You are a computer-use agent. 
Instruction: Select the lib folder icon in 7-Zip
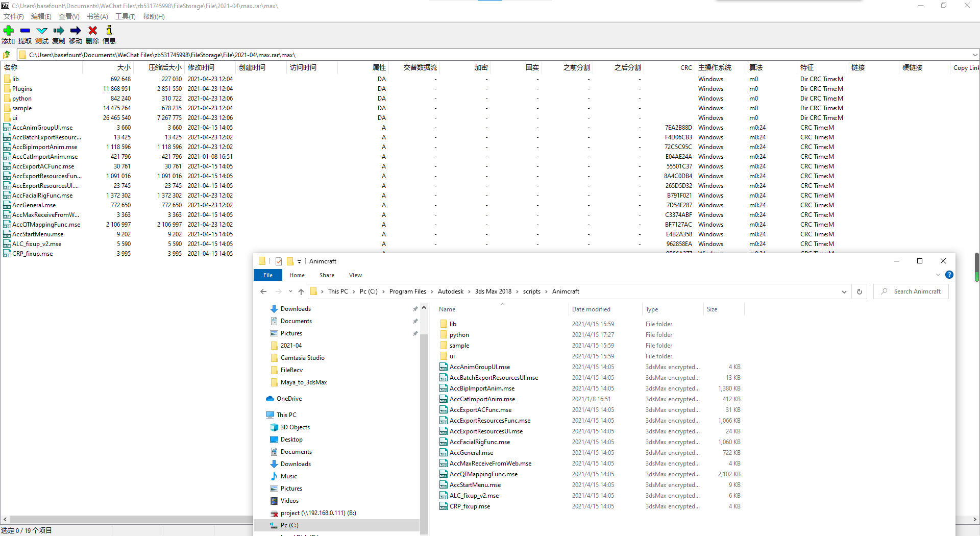(7, 79)
